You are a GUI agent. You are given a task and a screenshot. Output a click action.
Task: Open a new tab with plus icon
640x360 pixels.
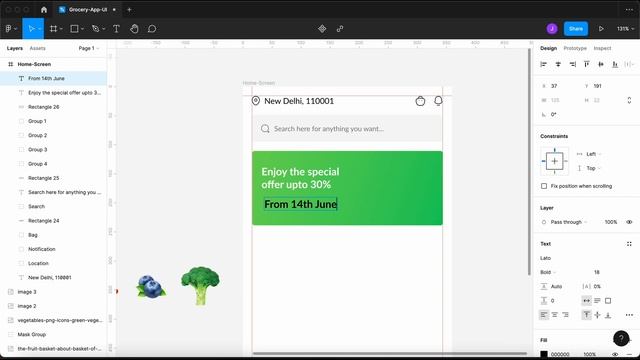129,9
